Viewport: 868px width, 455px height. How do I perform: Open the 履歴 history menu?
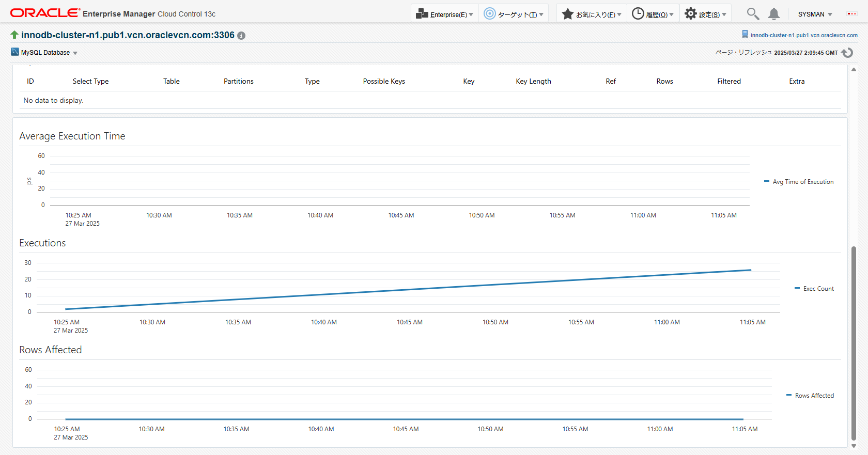coord(653,14)
